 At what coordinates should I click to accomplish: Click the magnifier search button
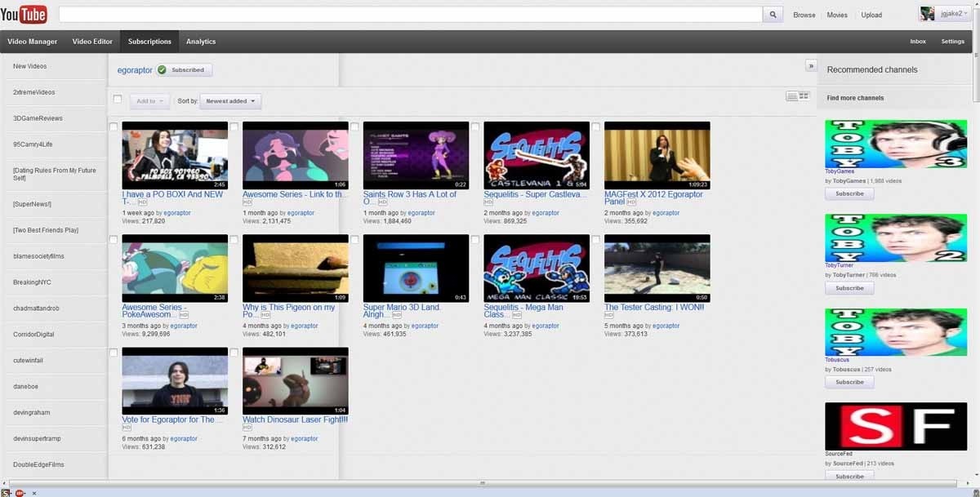pos(773,15)
